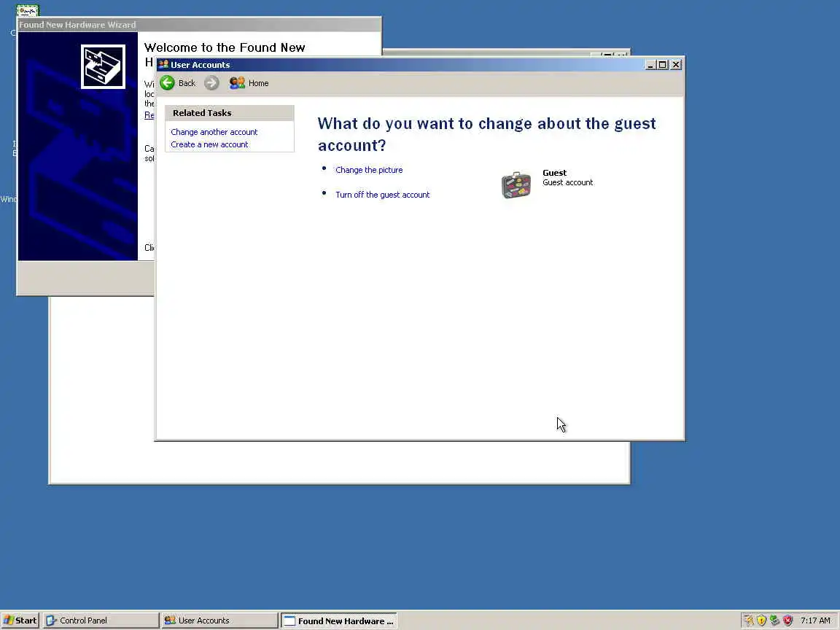
Task: Click the Windows flag on Start button
Action: [9, 621]
